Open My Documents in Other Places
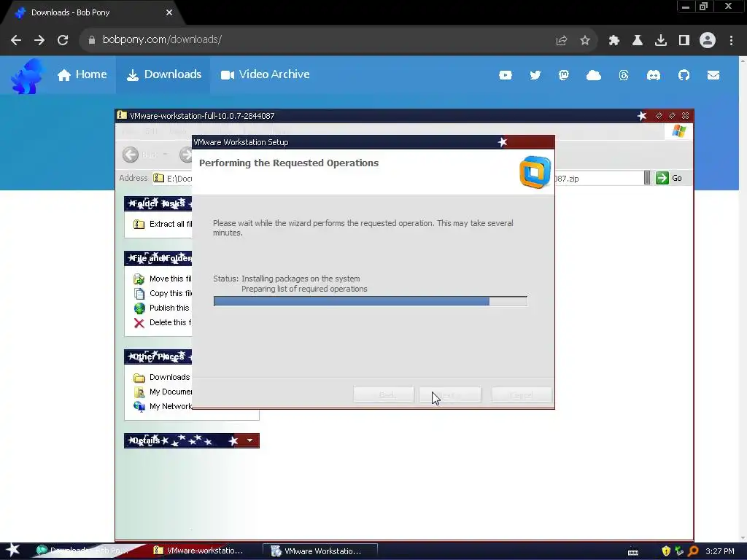The width and height of the screenshot is (747, 560). (x=163, y=392)
